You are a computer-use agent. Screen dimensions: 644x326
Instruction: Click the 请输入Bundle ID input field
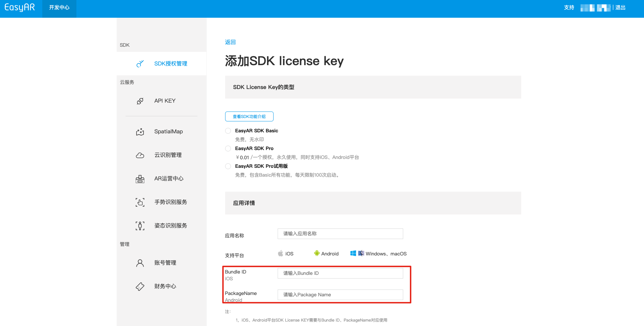[340, 273]
